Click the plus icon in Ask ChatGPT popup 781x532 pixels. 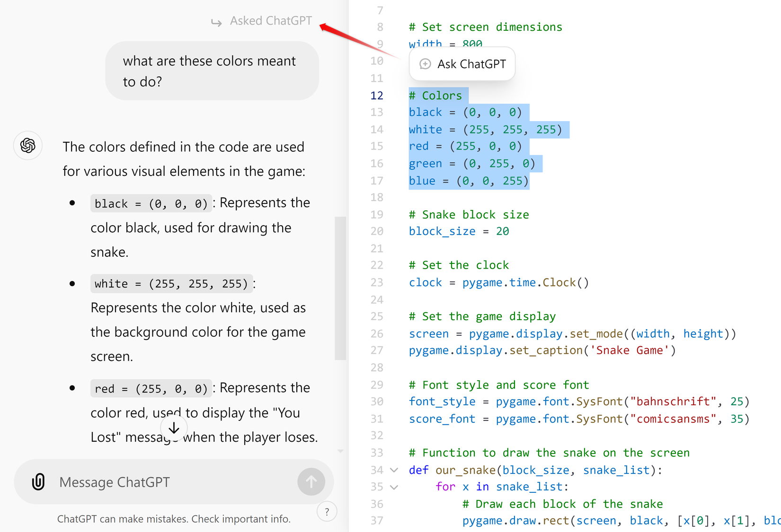pyautogui.click(x=425, y=64)
